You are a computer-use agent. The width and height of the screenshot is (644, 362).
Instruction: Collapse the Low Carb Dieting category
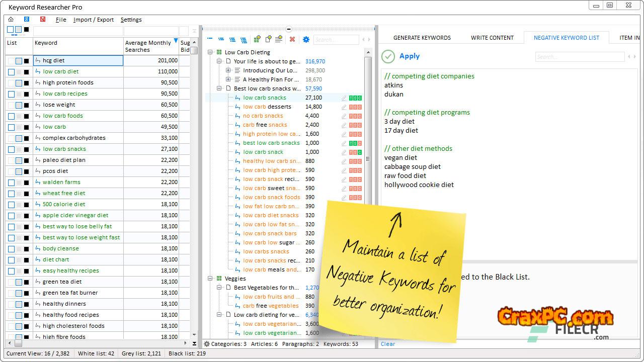click(x=210, y=52)
